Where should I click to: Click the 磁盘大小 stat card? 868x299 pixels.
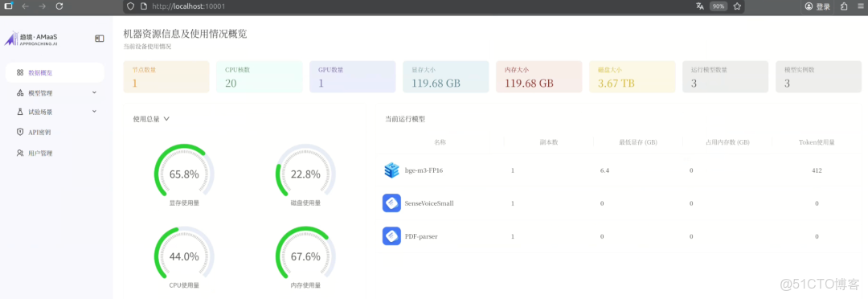(x=633, y=77)
